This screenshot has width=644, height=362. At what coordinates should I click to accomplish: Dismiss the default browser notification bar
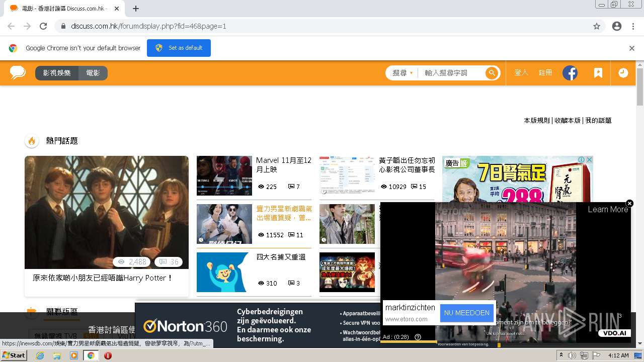pos(632,48)
